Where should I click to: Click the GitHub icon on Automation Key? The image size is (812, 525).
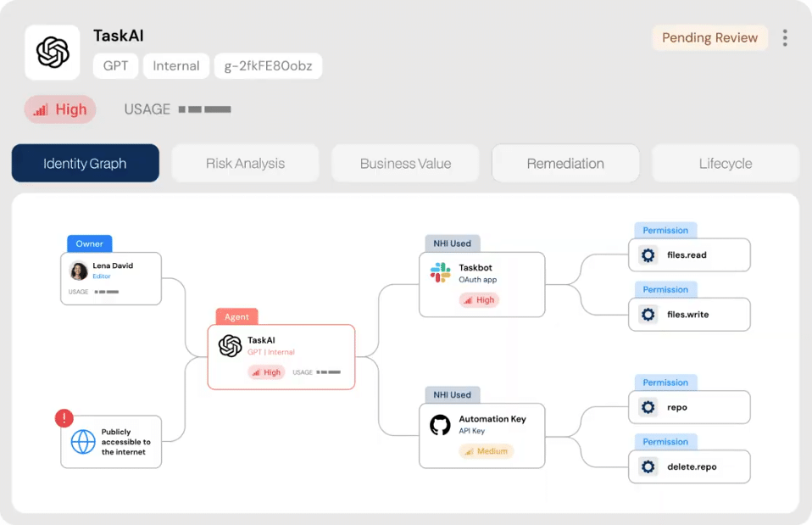pyautogui.click(x=440, y=425)
